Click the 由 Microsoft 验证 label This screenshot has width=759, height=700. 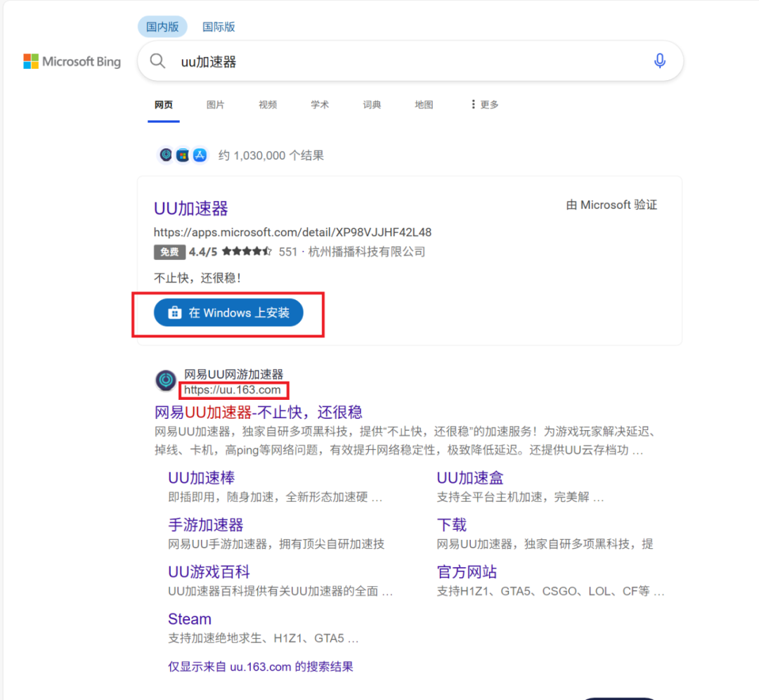pos(611,205)
